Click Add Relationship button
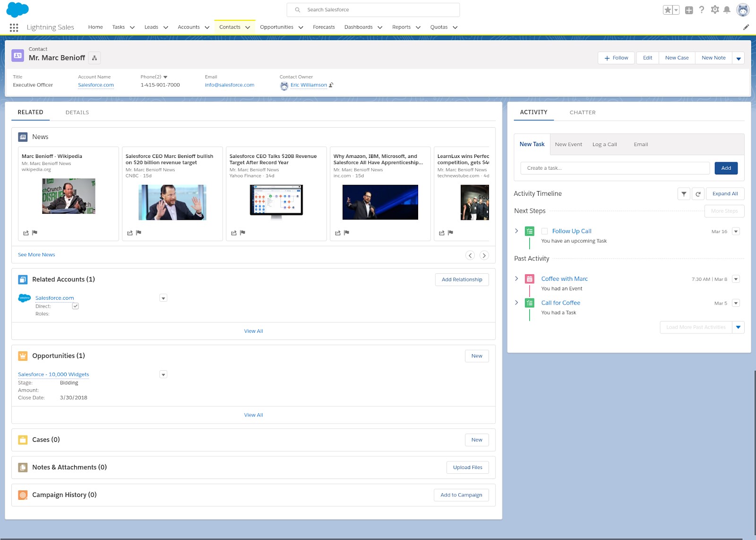 coord(462,280)
